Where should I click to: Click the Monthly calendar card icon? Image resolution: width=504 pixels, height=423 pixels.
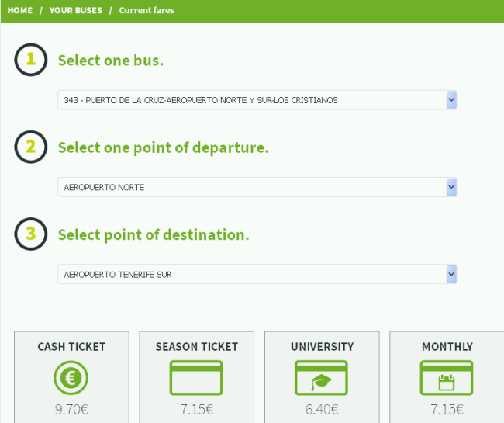tap(447, 378)
